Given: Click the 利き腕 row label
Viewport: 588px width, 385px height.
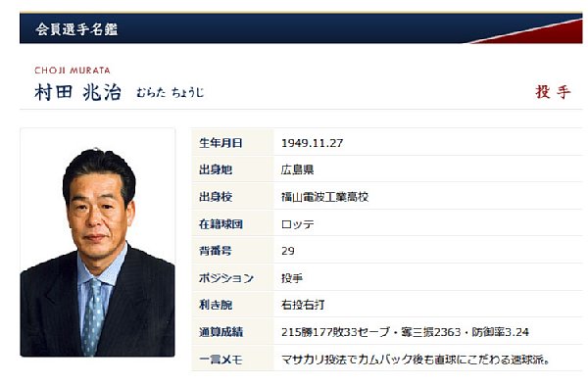Looking at the screenshot, I should click(x=216, y=305).
